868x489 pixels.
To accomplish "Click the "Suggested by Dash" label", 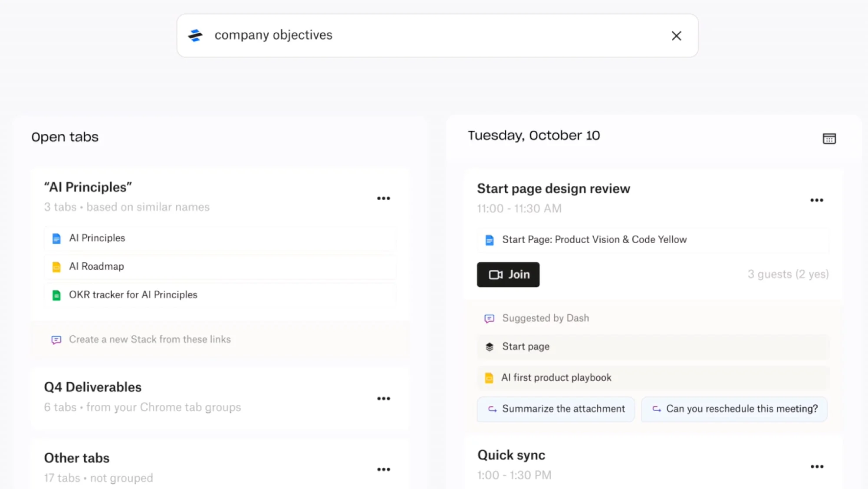I will pos(546,318).
